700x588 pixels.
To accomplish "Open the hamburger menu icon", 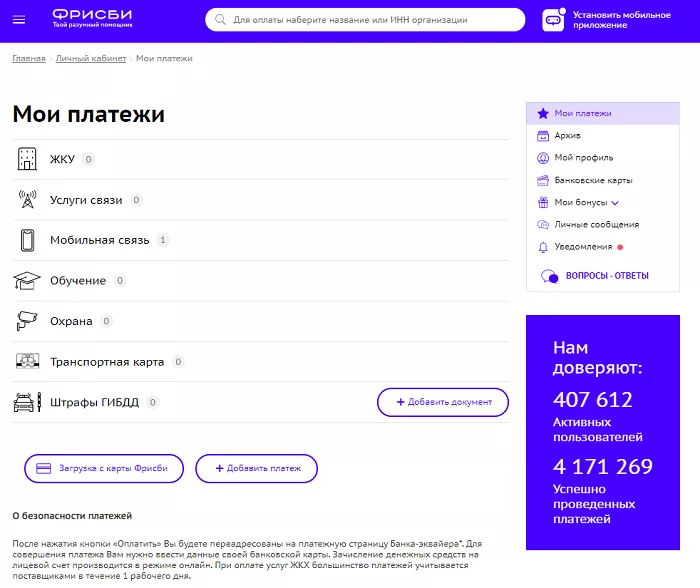I will (x=19, y=20).
